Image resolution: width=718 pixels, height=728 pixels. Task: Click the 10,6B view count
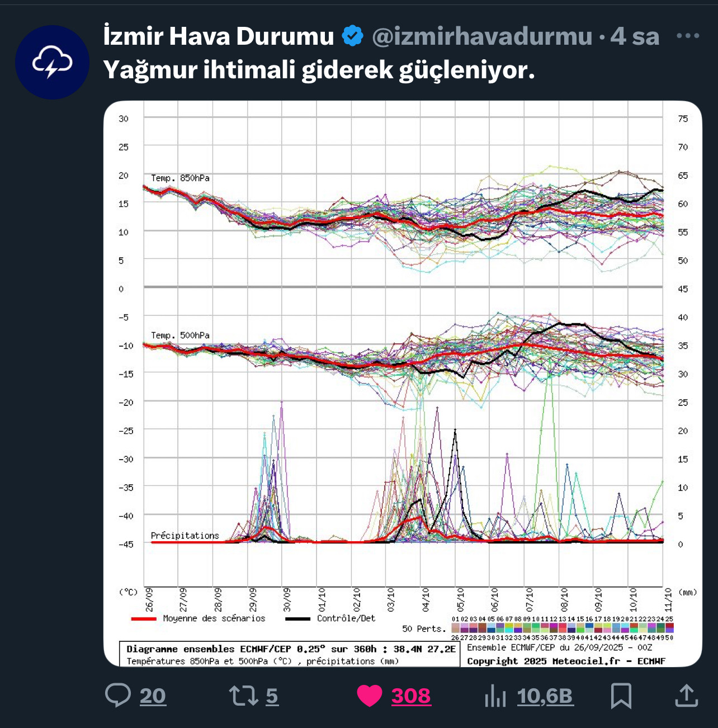(x=545, y=696)
